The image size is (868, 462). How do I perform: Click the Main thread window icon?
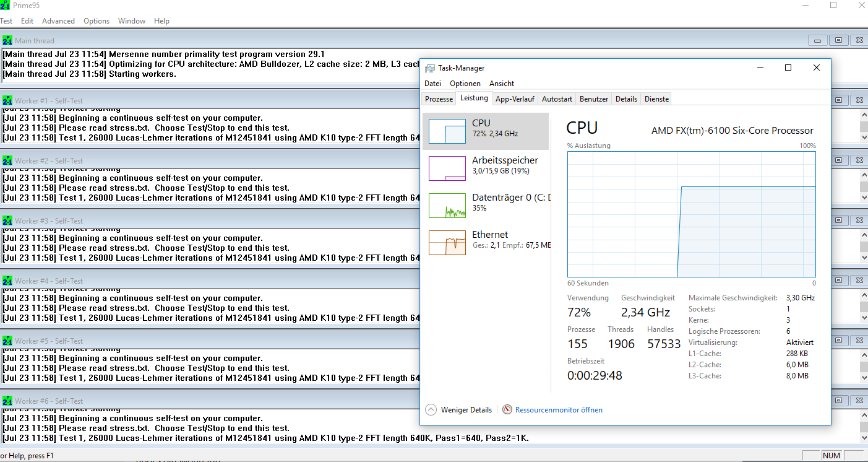click(7, 40)
